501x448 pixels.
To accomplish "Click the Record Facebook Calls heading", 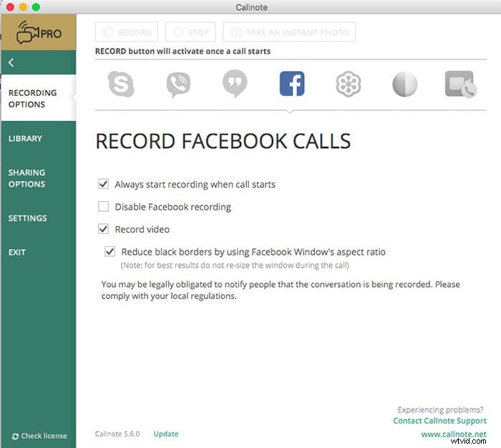I will (x=223, y=141).
